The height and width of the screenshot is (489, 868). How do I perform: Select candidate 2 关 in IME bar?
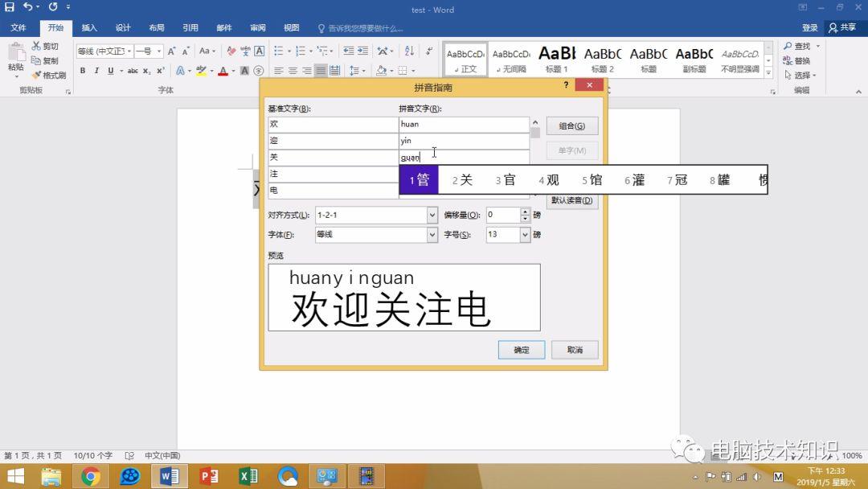462,180
